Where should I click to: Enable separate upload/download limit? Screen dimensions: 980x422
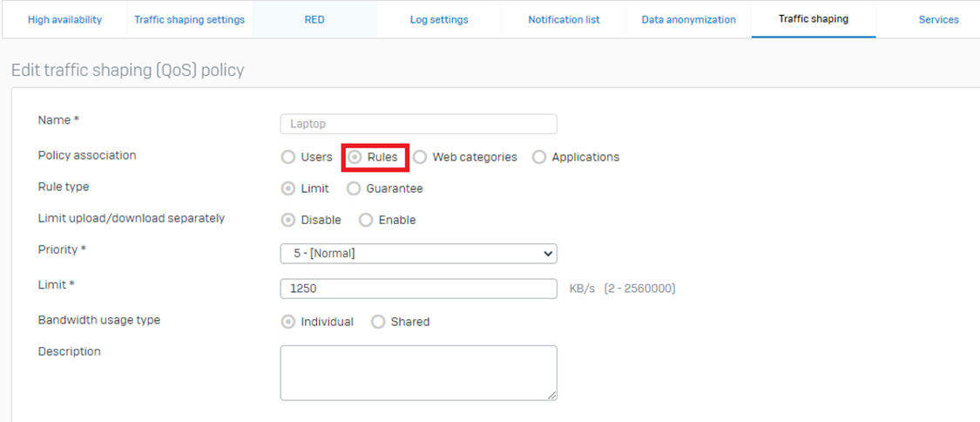click(x=366, y=221)
